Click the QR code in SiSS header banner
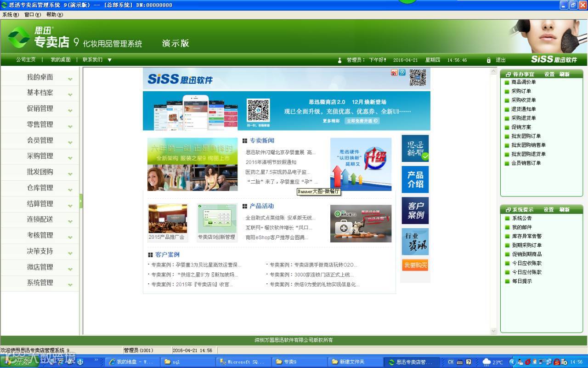The width and height of the screenshot is (588, 368). pos(418,77)
